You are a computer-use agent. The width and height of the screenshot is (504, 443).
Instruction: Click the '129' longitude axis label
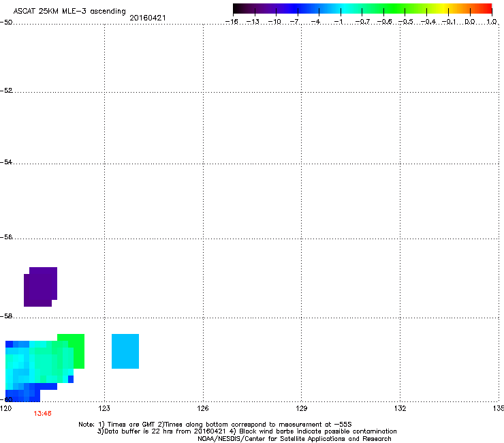[301, 408]
